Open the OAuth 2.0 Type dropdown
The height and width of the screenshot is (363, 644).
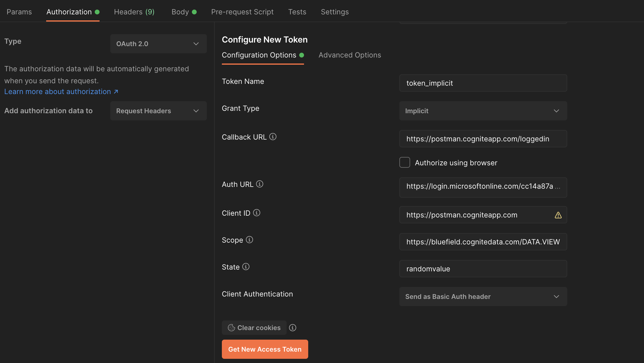coord(159,44)
